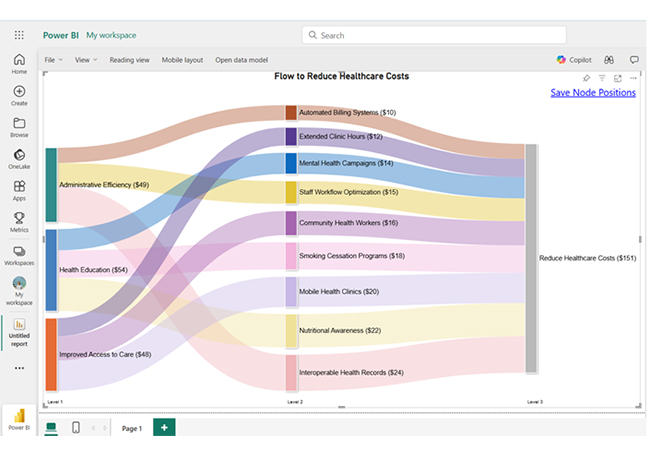Select the Page 1 tab
Screen dimensions: 650x453
(x=132, y=428)
